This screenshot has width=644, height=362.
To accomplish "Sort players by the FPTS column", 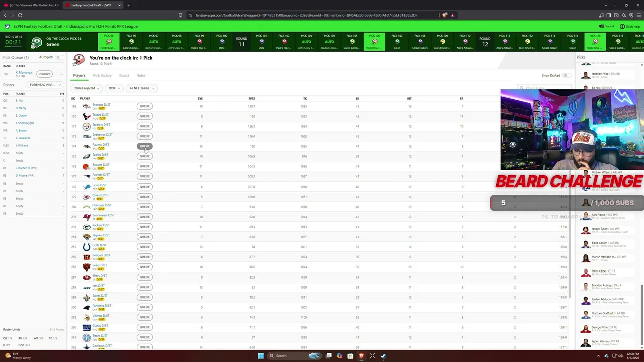I will [252, 99].
